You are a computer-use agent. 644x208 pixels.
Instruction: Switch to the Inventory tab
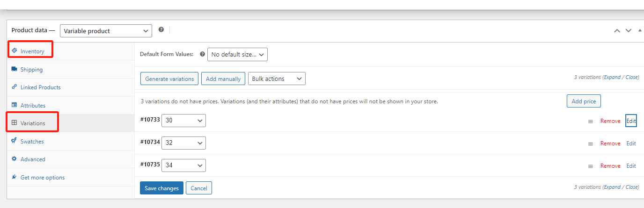(x=32, y=51)
